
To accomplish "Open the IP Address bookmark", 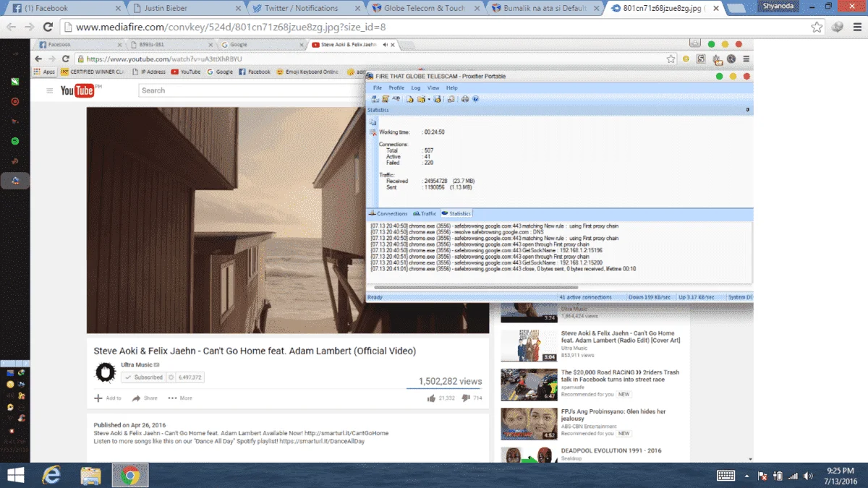I will (148, 72).
